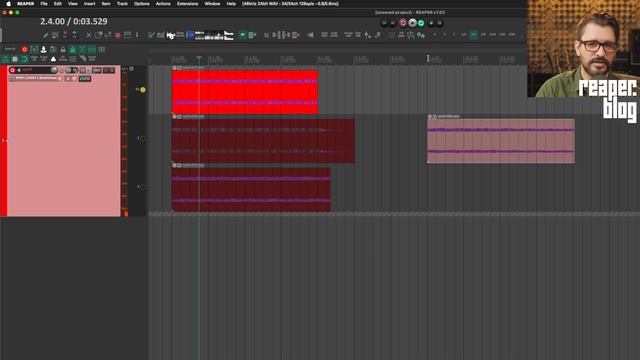Toggle the track phase button left of pan knob
Viewport: 640px width, 360px height.
62,70
